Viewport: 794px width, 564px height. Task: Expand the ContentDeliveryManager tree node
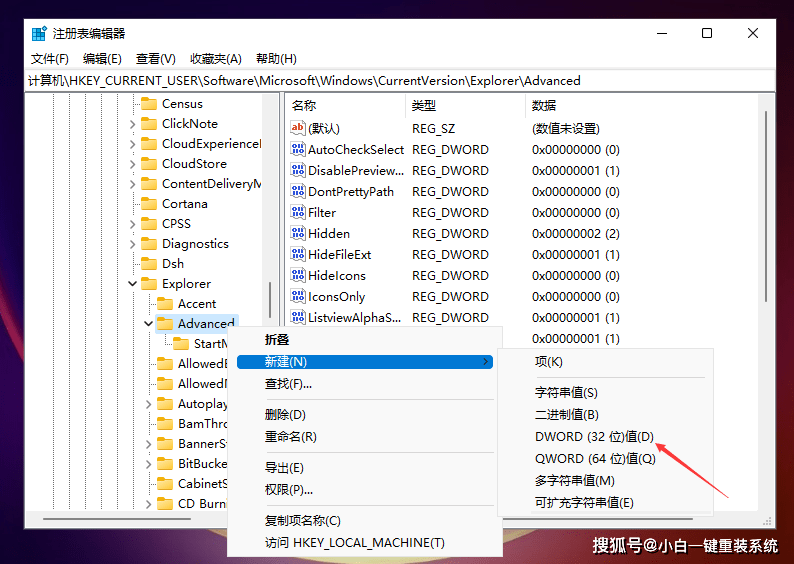pos(132,184)
